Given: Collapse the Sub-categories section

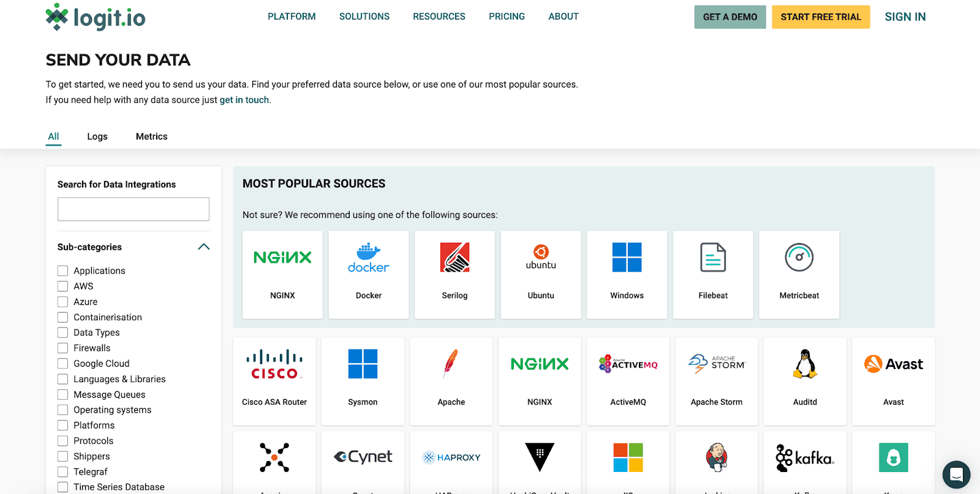Looking at the screenshot, I should pos(204,247).
